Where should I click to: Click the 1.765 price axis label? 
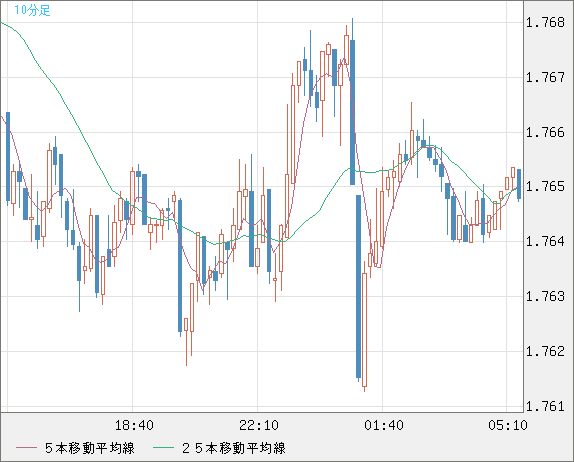pyautogui.click(x=545, y=187)
